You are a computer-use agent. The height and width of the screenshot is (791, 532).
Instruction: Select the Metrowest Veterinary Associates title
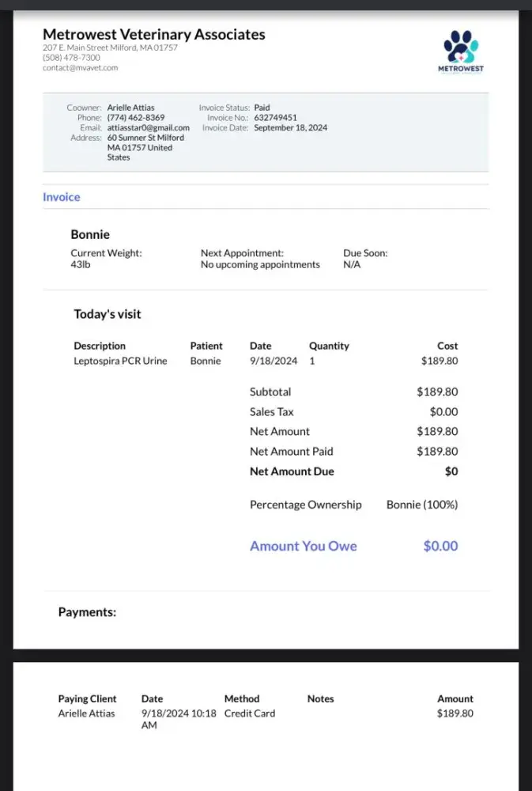point(153,35)
